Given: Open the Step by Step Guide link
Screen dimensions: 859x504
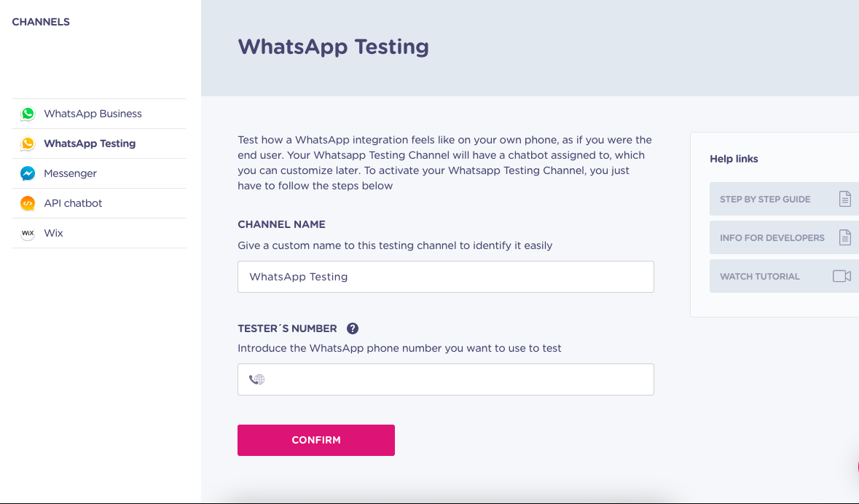Looking at the screenshot, I should [x=784, y=199].
